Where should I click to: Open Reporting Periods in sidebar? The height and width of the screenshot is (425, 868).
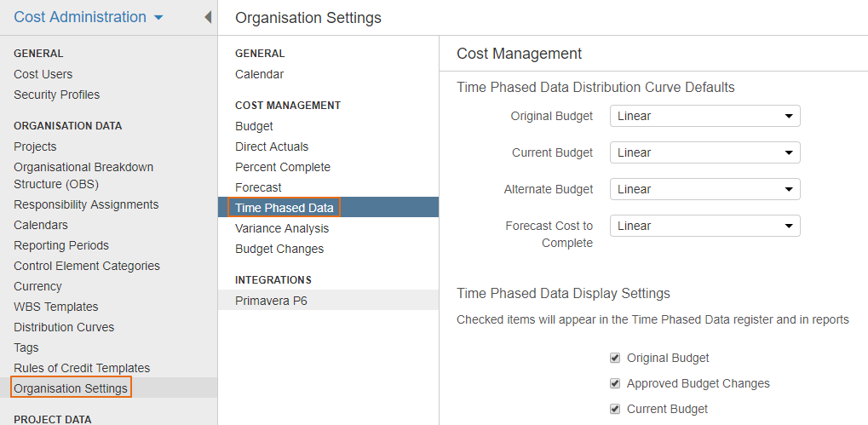click(61, 245)
